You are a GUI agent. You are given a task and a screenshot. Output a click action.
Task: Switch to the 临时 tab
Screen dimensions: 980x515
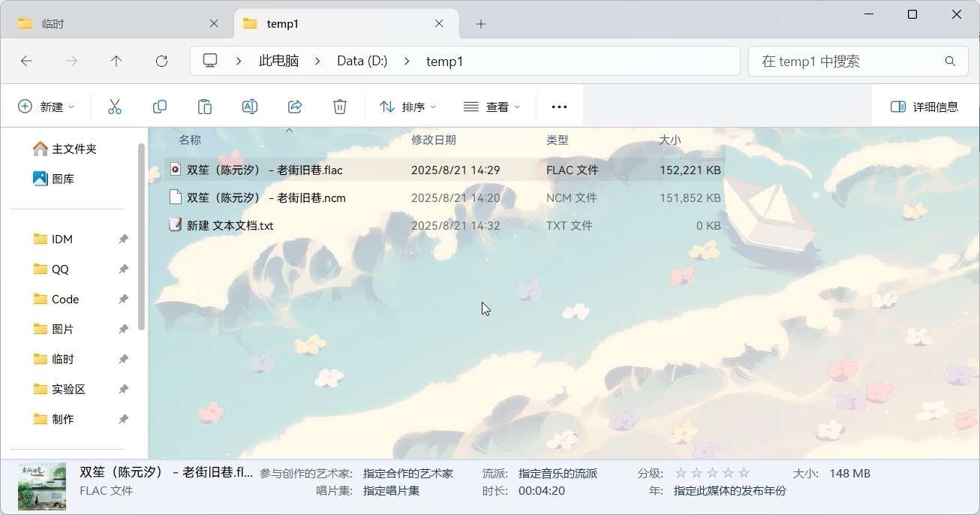pos(118,24)
